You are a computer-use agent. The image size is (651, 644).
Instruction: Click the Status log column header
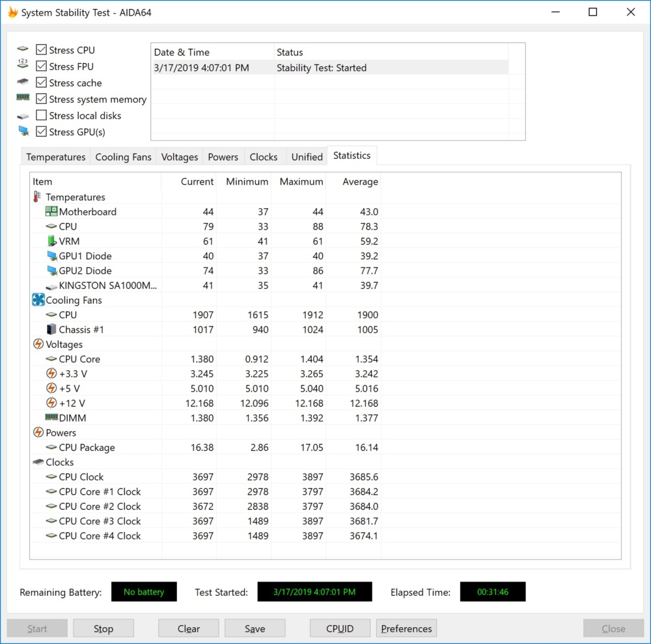click(x=391, y=52)
